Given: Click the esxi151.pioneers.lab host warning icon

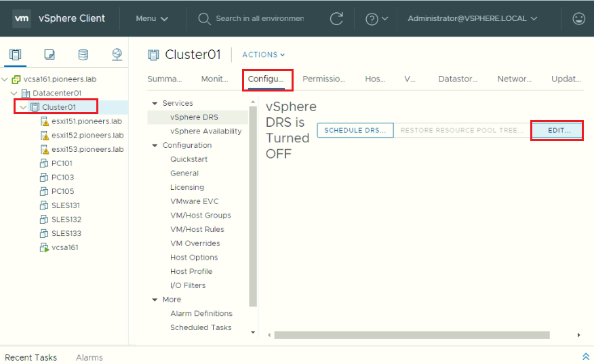Looking at the screenshot, I should click(x=45, y=121).
